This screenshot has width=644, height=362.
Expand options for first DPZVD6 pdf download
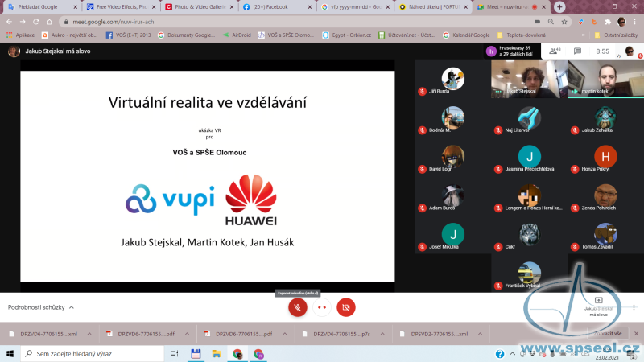(x=187, y=334)
